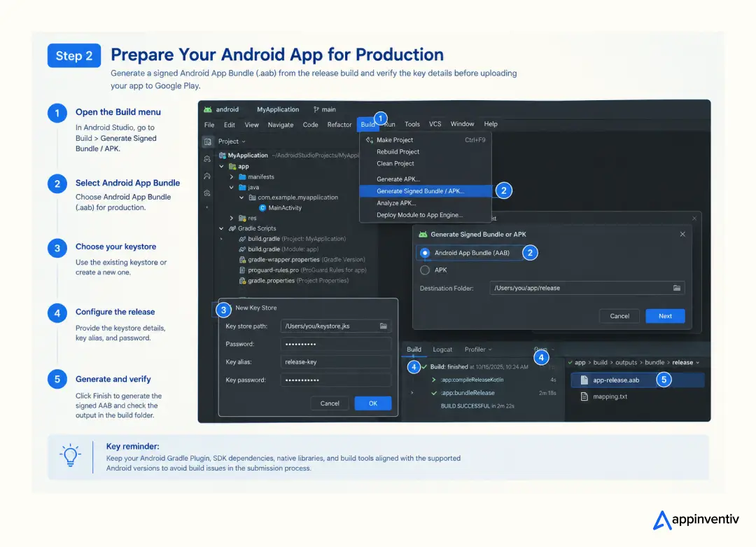Open the Profiler tab dropdown arrow
This screenshot has width=756, height=547.
pyautogui.click(x=490, y=349)
